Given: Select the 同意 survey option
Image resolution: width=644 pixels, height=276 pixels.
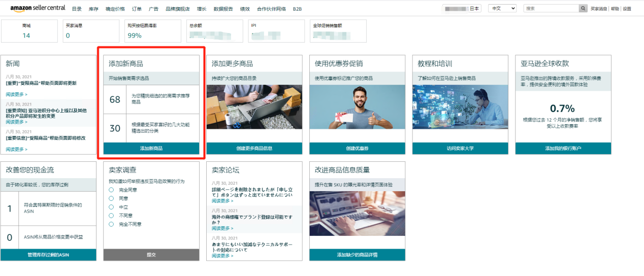Looking at the screenshot, I should [111, 198].
